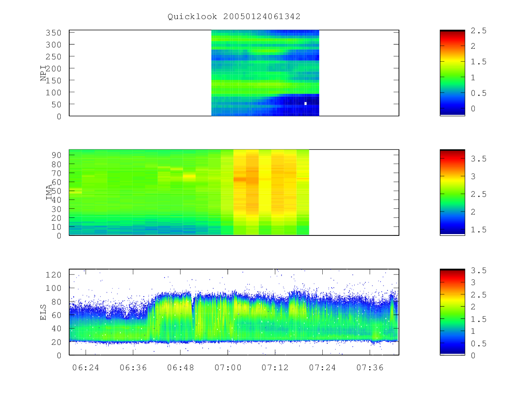Click the Quicklook 20050124061342 plot title
The height and width of the screenshot is (399, 532).
point(234,17)
